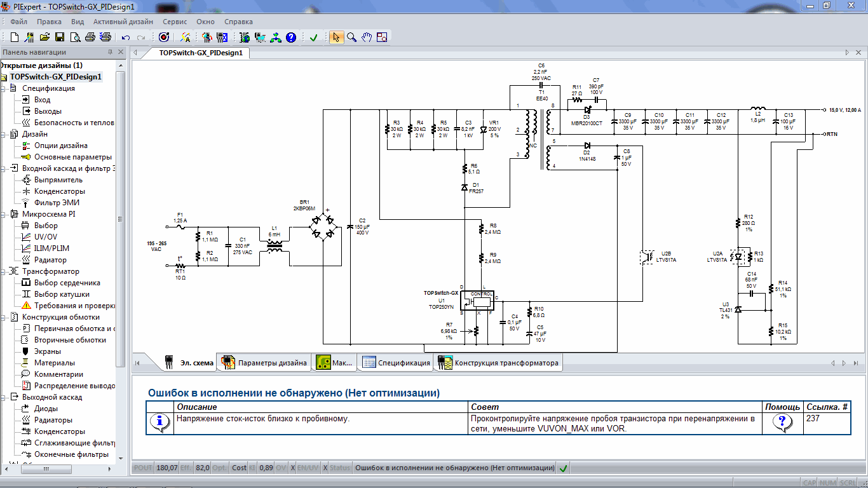
Task: Open print preview from the toolbar
Action: click(x=76, y=37)
